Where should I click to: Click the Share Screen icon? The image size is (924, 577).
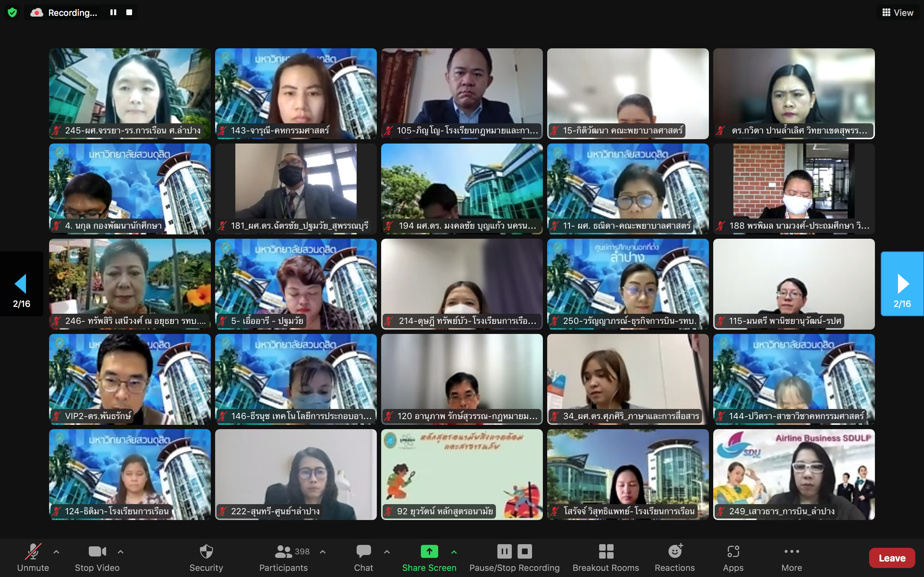[429, 551]
